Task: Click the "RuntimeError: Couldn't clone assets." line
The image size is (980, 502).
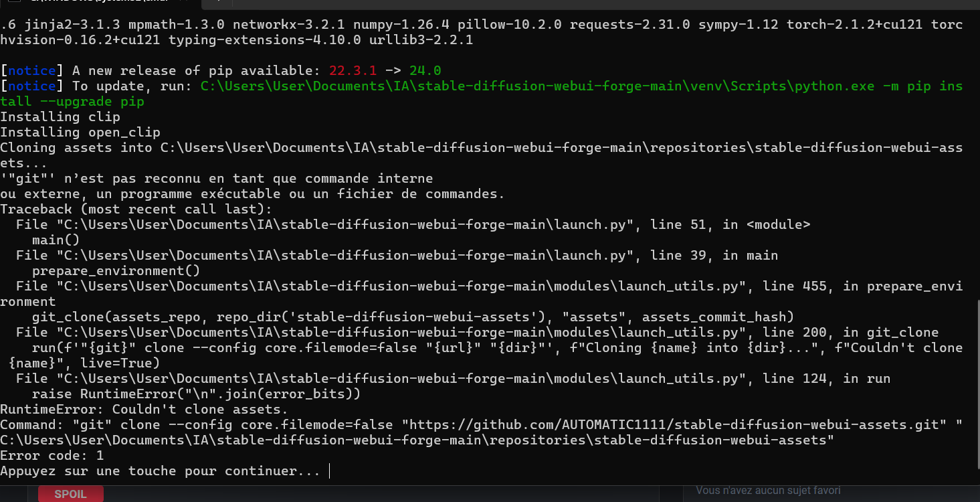Action: [x=144, y=409]
